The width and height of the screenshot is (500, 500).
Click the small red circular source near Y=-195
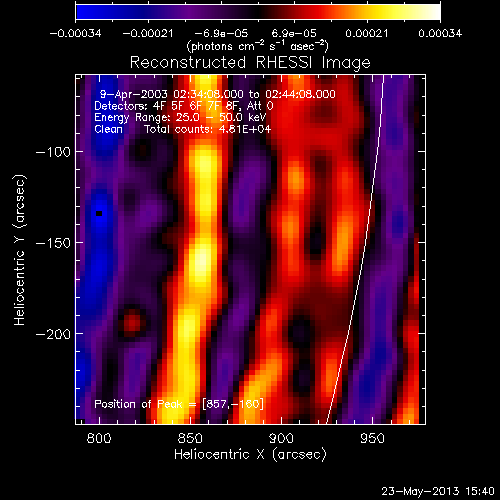coord(132,322)
